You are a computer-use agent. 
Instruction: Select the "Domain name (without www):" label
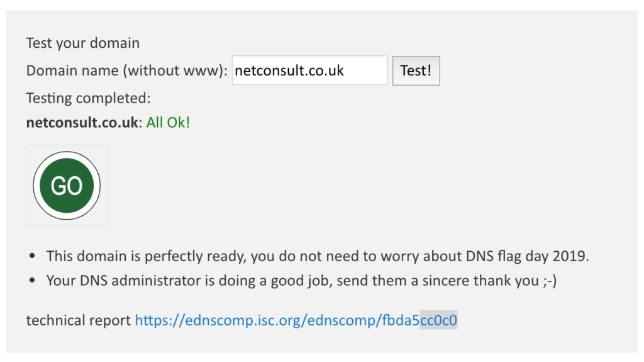pos(126,71)
